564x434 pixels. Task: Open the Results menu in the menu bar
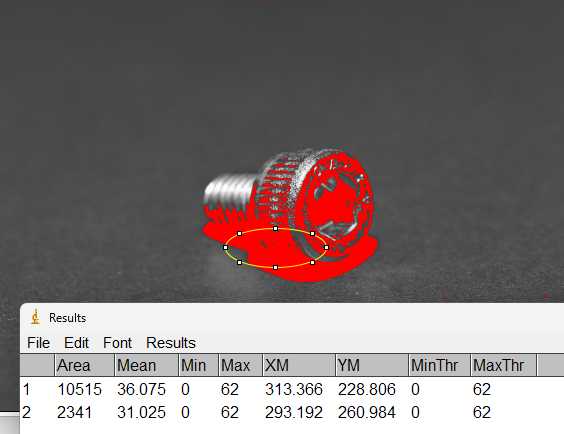click(171, 343)
